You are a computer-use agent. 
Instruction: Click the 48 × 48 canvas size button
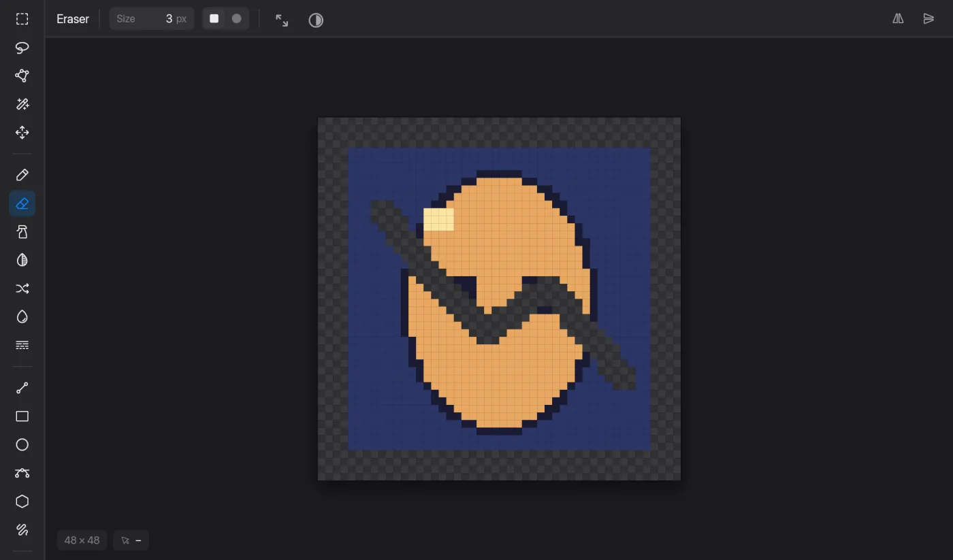82,540
